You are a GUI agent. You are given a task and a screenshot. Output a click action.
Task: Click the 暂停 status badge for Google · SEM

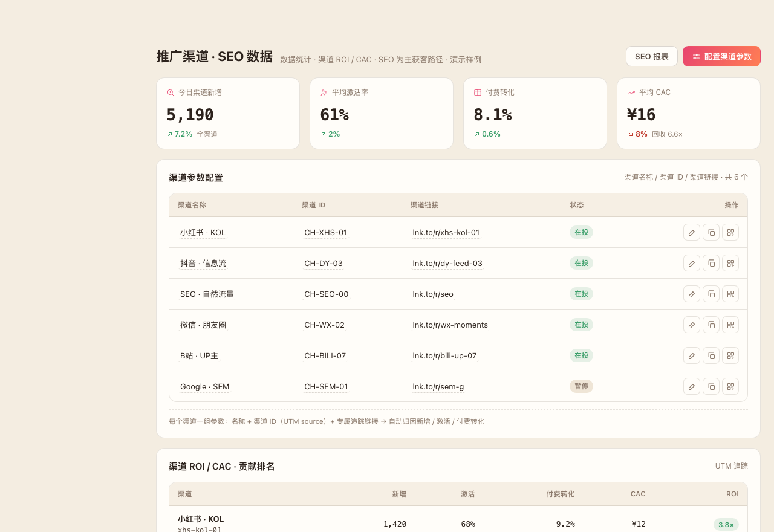(x=581, y=386)
